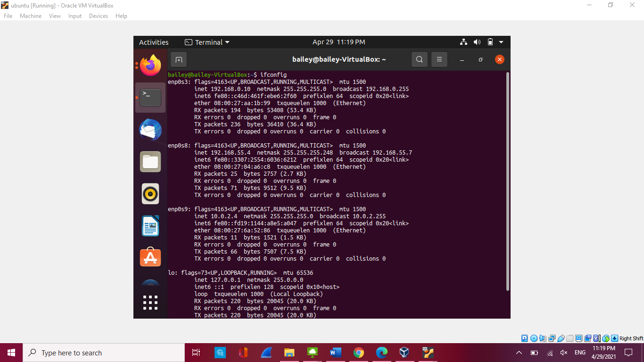644x362 pixels.
Task: Open the terminal hamburger menu
Action: 439,59
